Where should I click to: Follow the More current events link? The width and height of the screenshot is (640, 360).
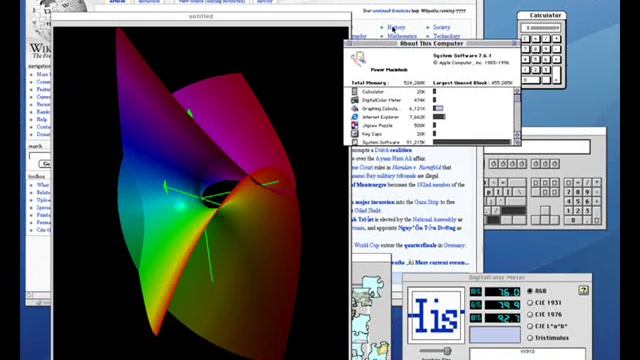pyautogui.click(x=442, y=262)
